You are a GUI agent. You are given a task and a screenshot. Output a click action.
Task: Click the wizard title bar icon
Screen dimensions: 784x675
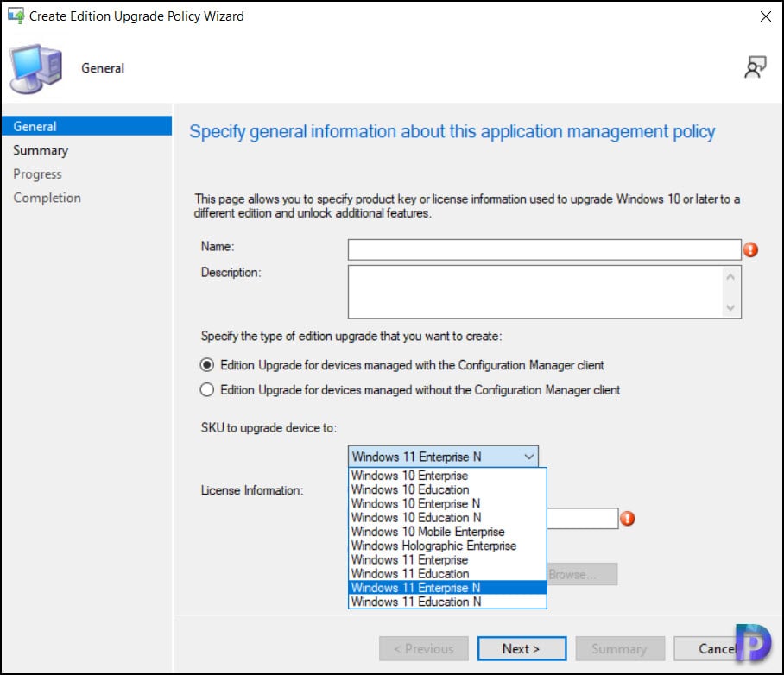point(16,16)
